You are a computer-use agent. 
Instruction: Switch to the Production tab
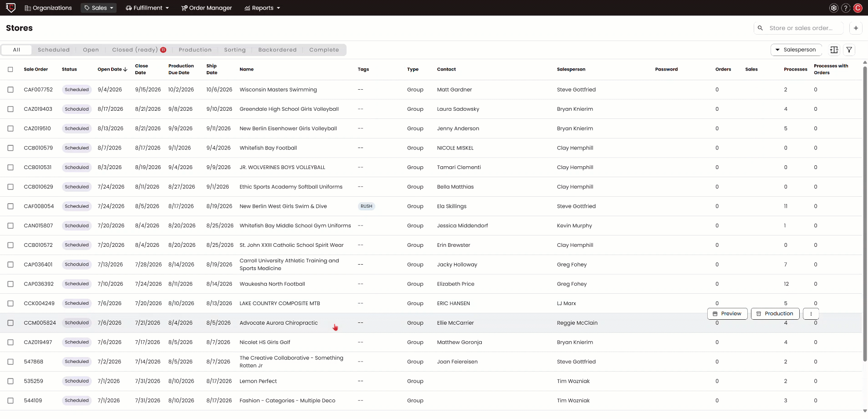tap(195, 50)
